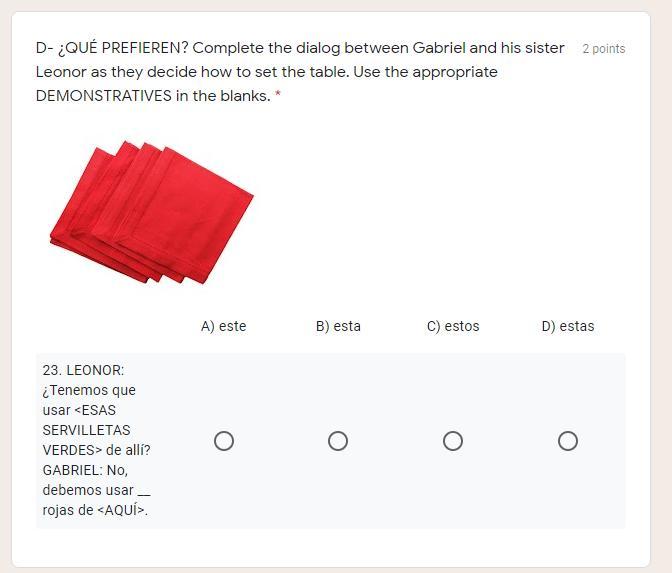
Task: Click the 'de allí?' text in row
Action: 128,450
